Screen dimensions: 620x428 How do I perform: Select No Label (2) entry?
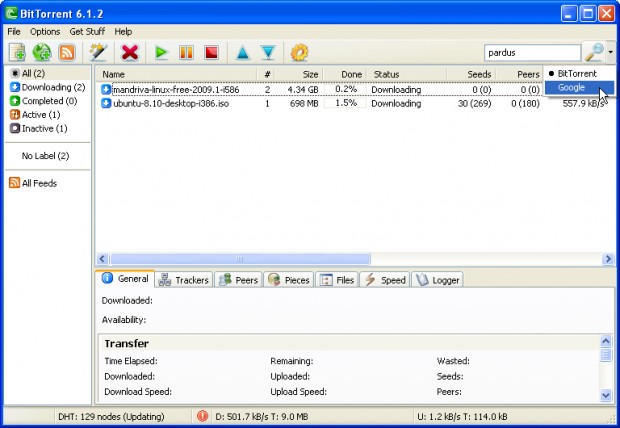coord(45,156)
